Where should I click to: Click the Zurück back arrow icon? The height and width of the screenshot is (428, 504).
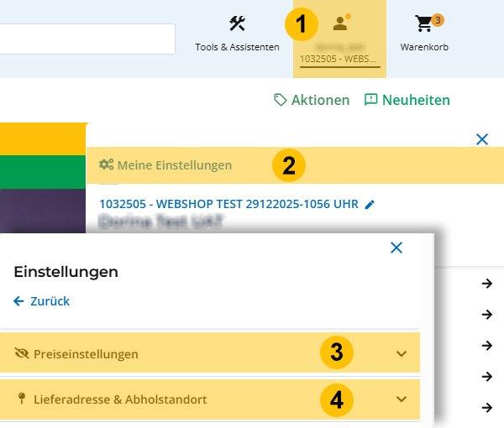point(18,301)
